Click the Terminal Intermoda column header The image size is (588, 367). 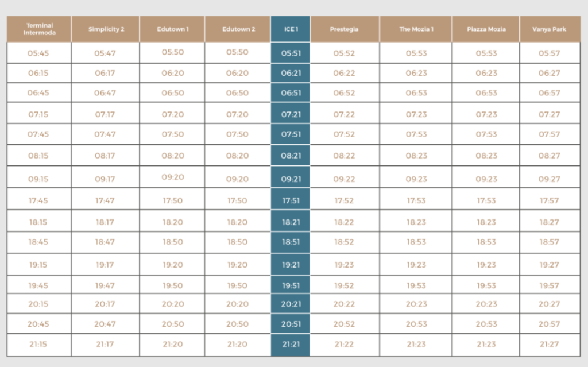click(39, 29)
